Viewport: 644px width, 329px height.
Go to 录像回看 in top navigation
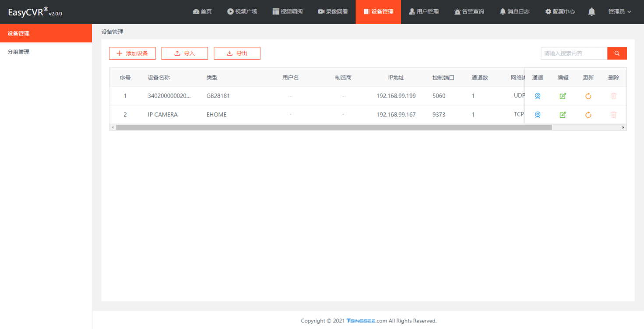click(x=333, y=12)
